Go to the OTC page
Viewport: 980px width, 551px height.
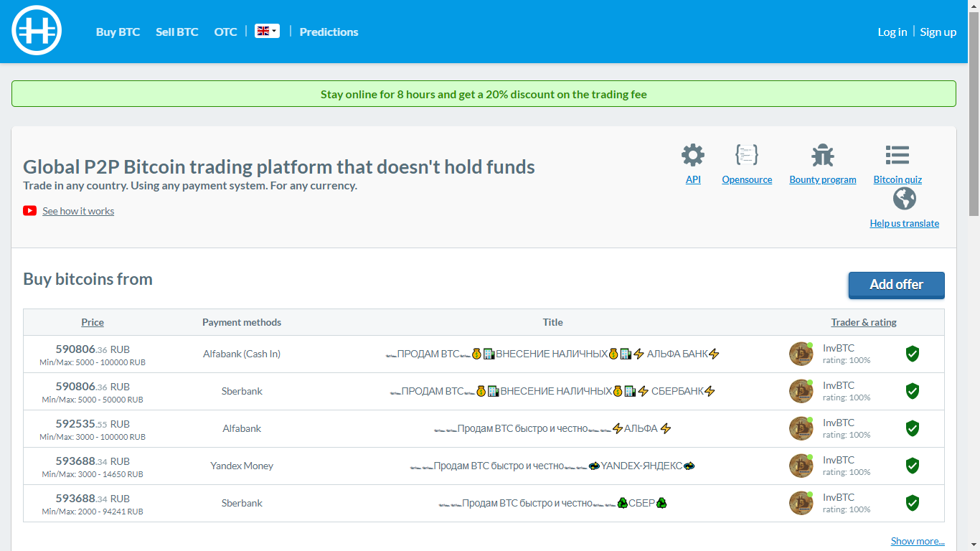pos(225,32)
